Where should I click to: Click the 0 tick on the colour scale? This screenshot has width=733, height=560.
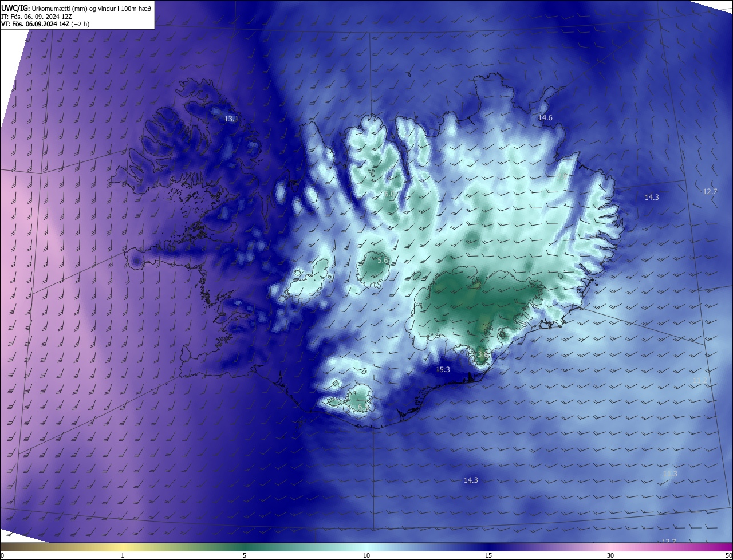[x=2, y=555]
